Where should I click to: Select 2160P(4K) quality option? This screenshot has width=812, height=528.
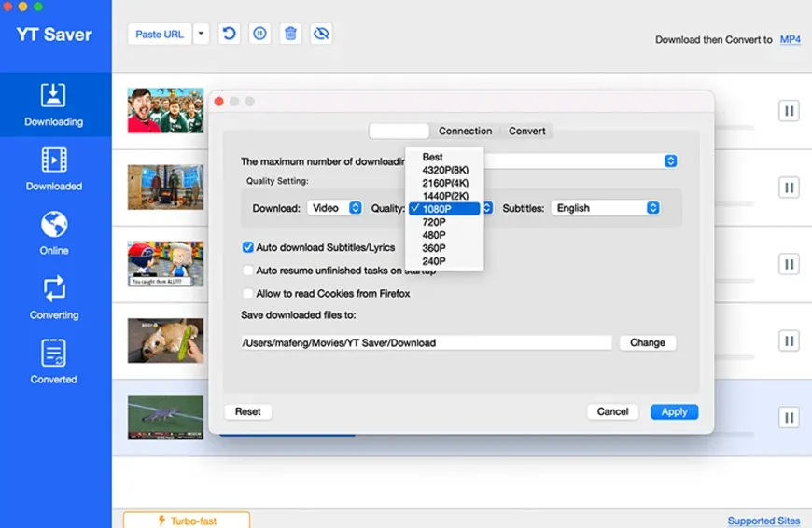click(x=444, y=183)
